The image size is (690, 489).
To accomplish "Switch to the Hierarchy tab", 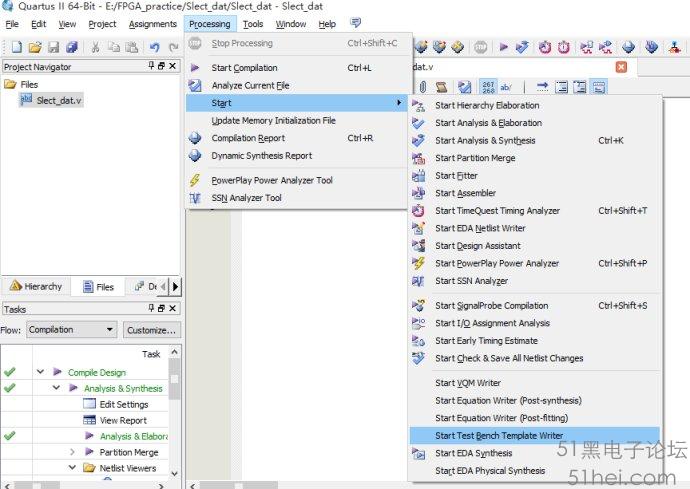I will pos(36,287).
